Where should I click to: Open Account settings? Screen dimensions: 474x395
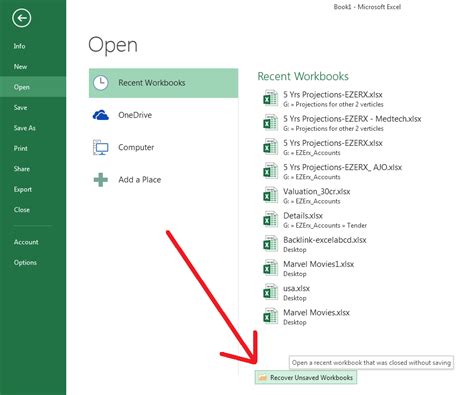pyautogui.click(x=26, y=242)
